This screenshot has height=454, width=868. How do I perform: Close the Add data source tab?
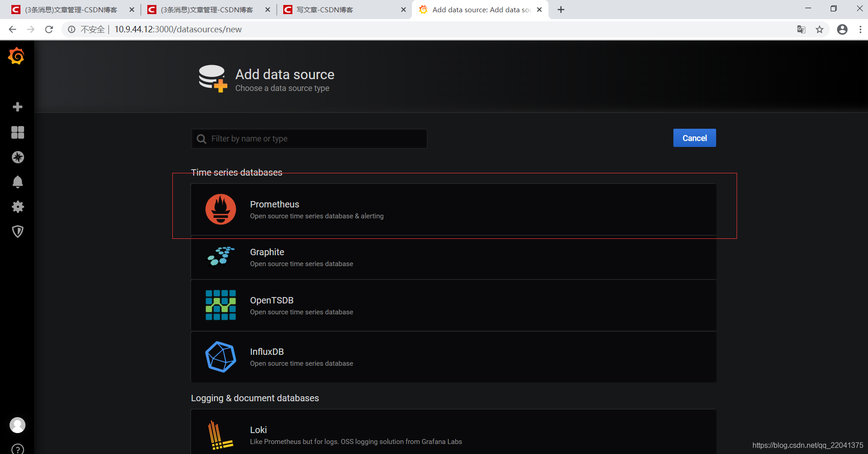[x=539, y=10]
